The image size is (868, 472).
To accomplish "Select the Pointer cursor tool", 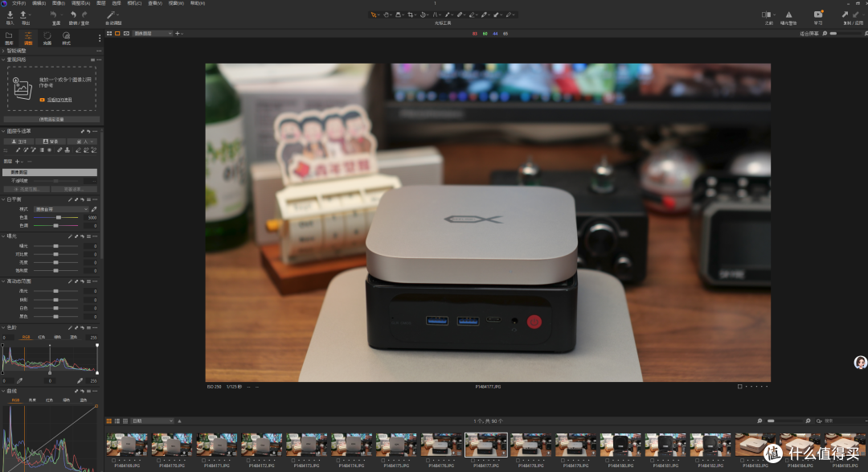I will click(374, 15).
